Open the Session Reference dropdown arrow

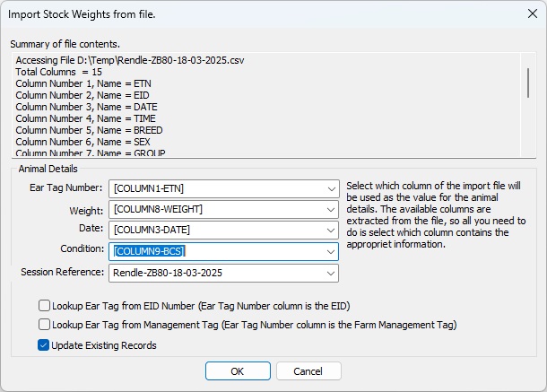pos(331,273)
